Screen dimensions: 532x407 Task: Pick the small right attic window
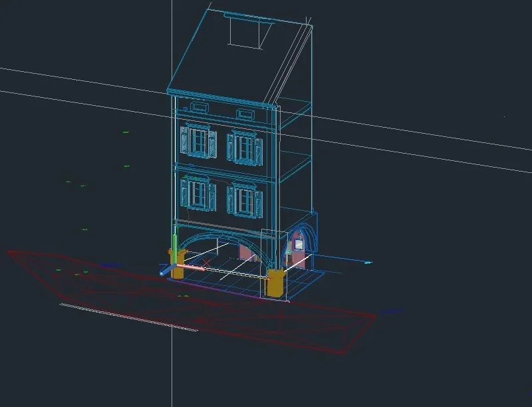pos(245,114)
